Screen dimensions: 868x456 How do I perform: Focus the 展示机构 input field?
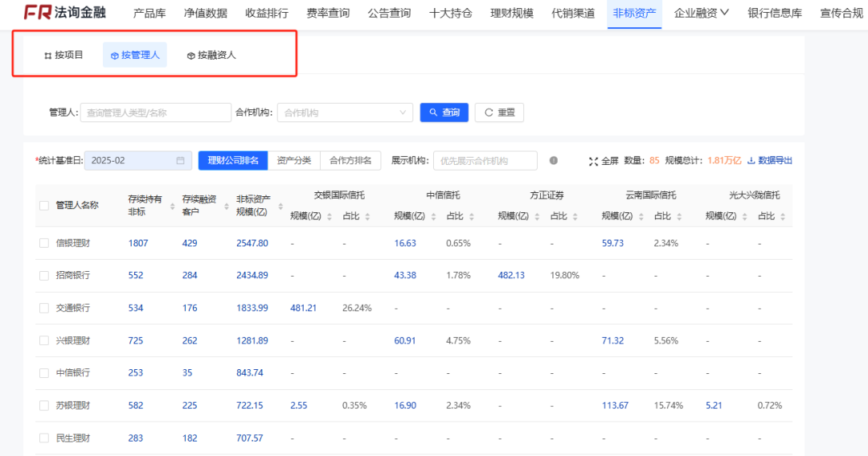coord(485,161)
